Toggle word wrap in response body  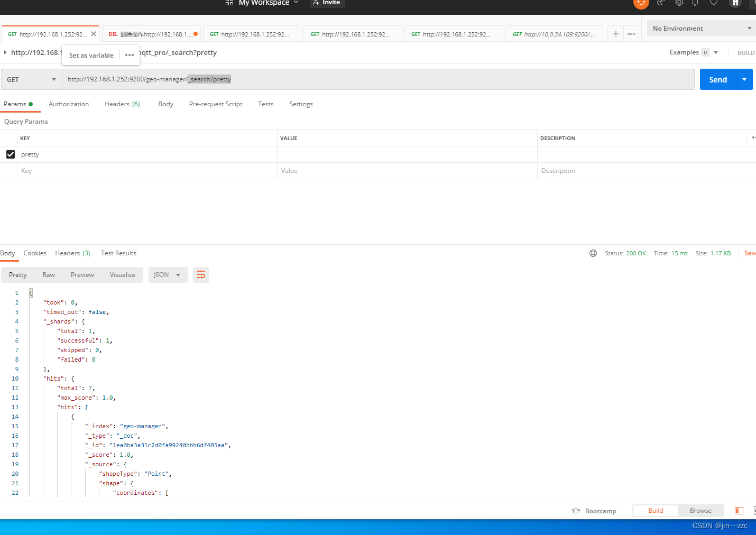pyautogui.click(x=201, y=275)
